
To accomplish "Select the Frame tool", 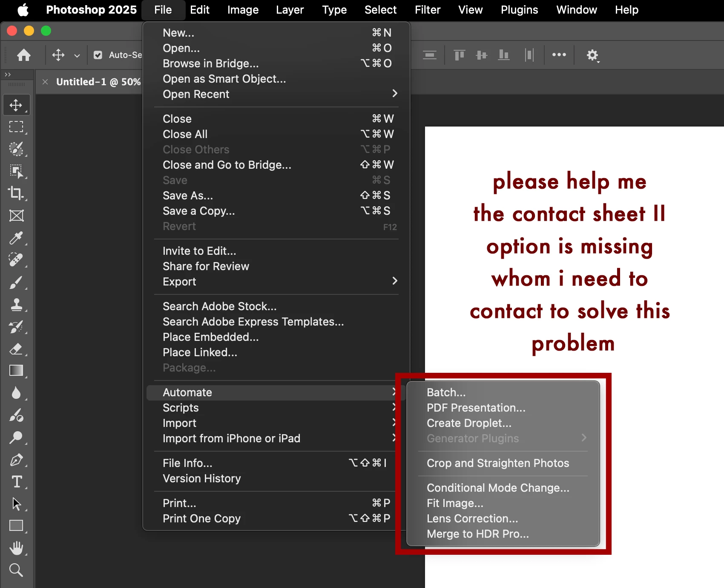I will click(16, 216).
